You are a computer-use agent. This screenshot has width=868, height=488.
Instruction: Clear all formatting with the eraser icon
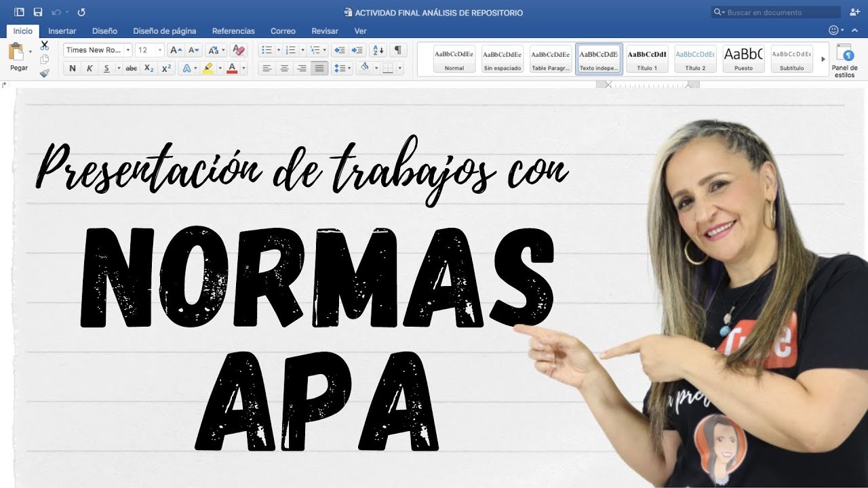pos(237,49)
